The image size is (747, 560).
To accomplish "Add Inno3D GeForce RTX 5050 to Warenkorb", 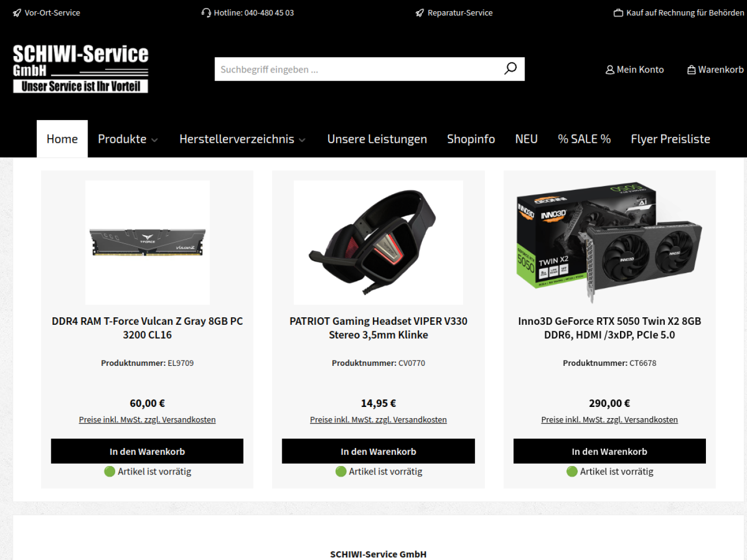I will coord(609,451).
